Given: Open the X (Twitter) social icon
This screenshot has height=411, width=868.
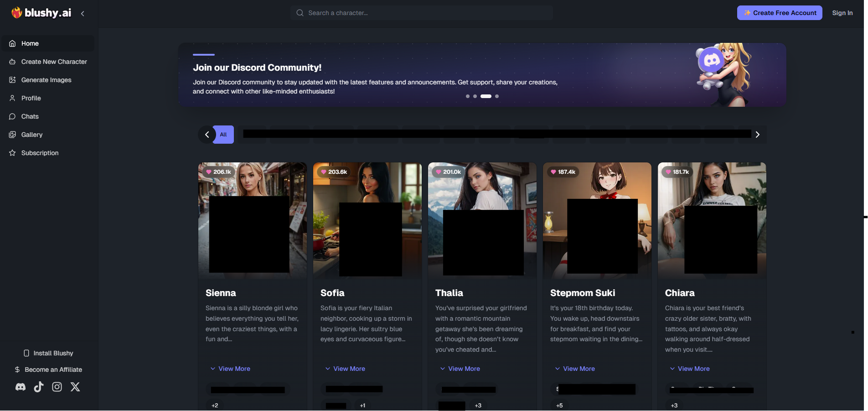Looking at the screenshot, I should pos(75,387).
